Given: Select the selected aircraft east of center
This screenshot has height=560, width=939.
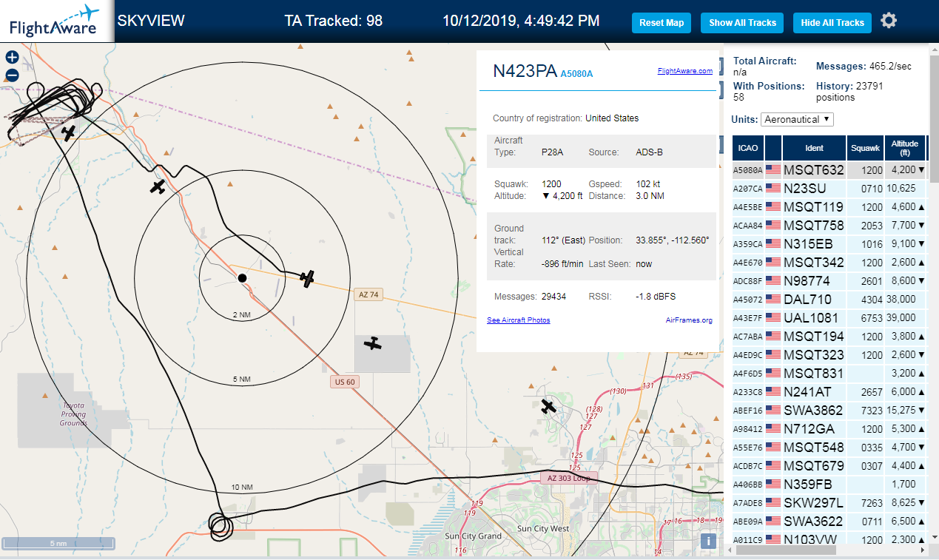Looking at the screenshot, I should click(x=308, y=278).
